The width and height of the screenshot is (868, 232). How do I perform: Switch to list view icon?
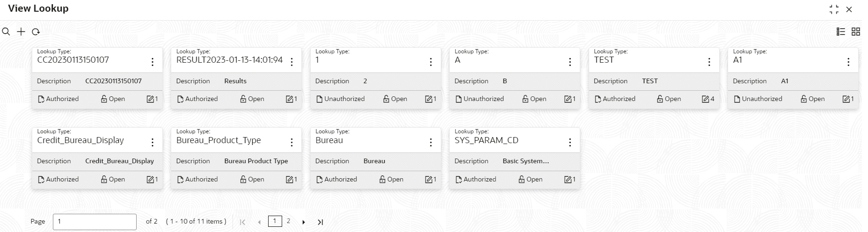tap(841, 31)
